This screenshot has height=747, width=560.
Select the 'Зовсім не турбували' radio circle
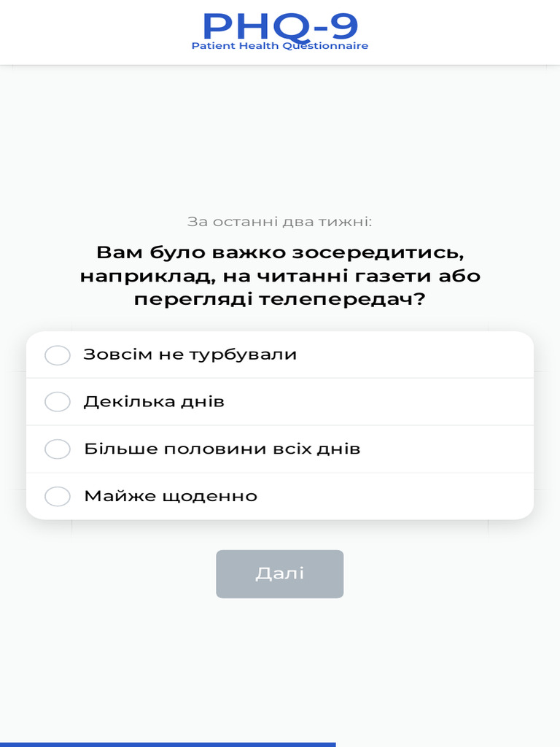pyautogui.click(x=58, y=355)
